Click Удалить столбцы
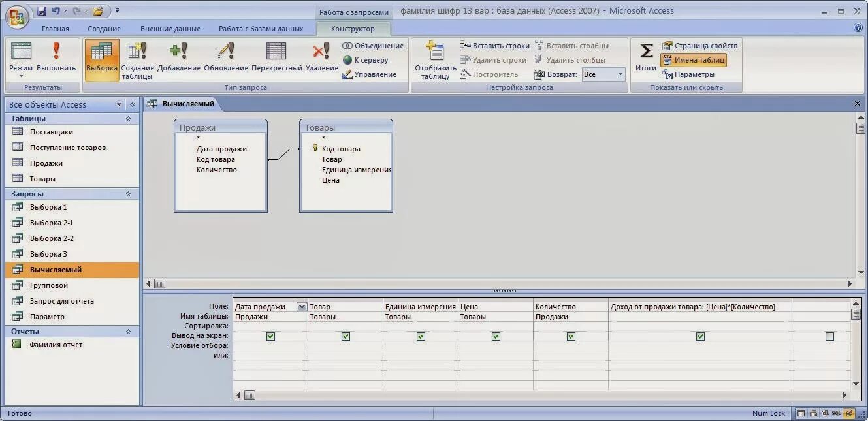The height and width of the screenshot is (421, 868). click(x=570, y=60)
